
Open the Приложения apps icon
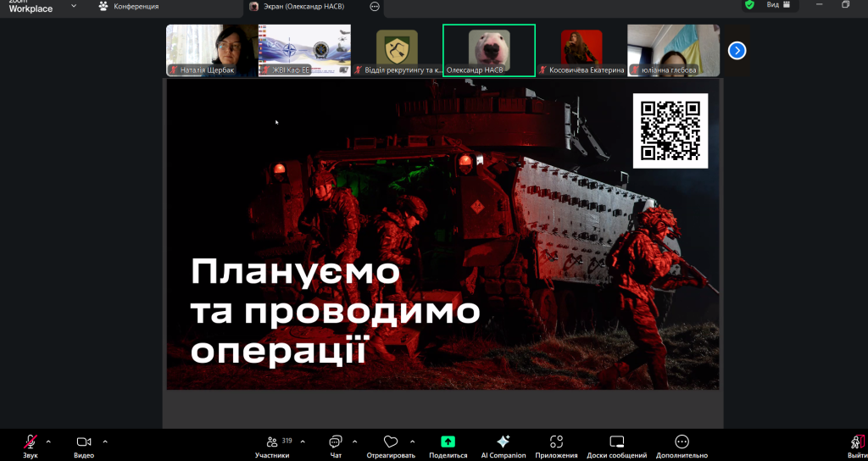(x=557, y=442)
